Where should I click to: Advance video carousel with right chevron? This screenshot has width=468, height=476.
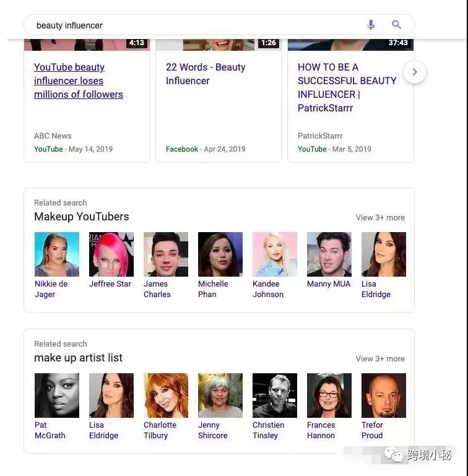415,72
